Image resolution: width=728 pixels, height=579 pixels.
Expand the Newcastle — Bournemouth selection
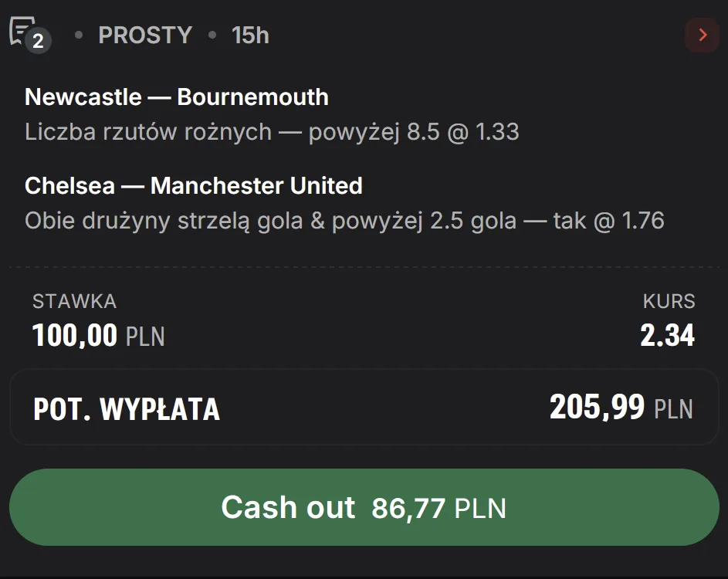tap(177, 96)
